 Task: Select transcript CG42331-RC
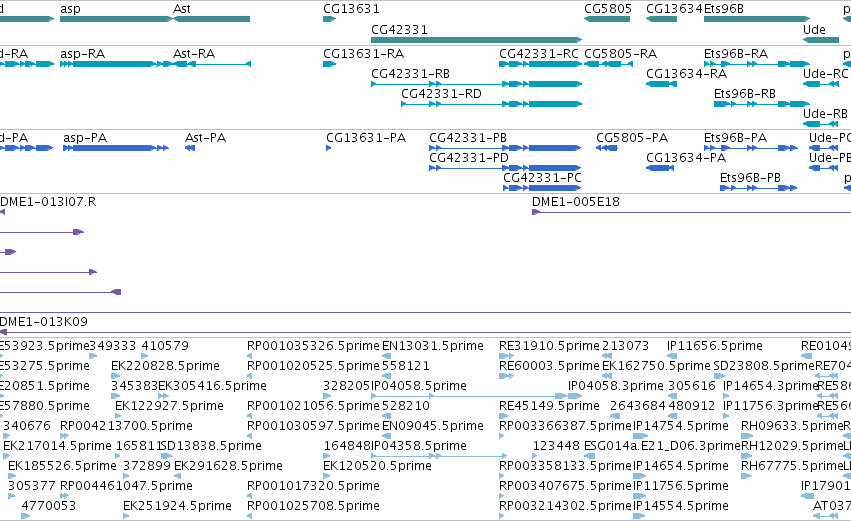pos(541,64)
